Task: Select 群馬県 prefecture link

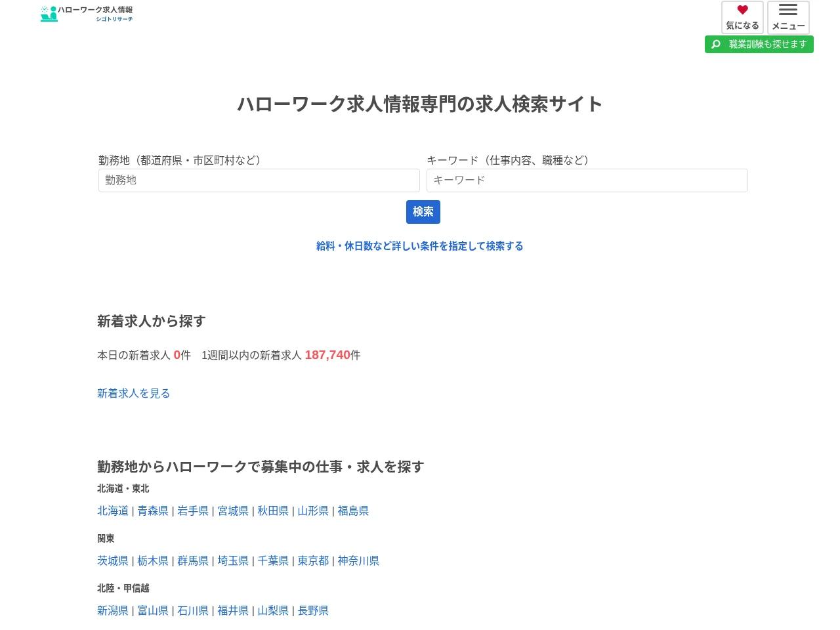Action: tap(193, 560)
